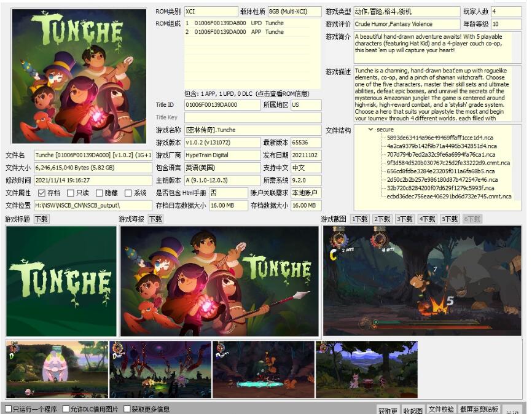This screenshot has height=414, width=532.
Task: Click the 获取更 button
Action: [388, 410]
